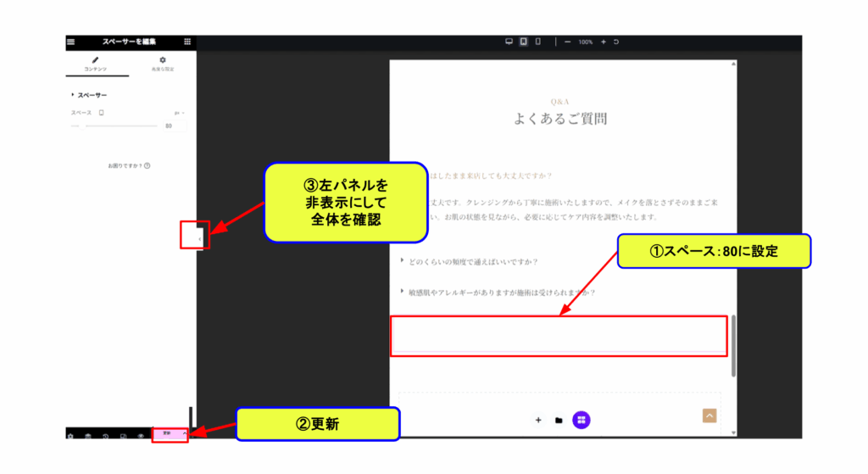868x474 pixels.
Task: Zoom in with the plus button
Action: click(x=604, y=42)
